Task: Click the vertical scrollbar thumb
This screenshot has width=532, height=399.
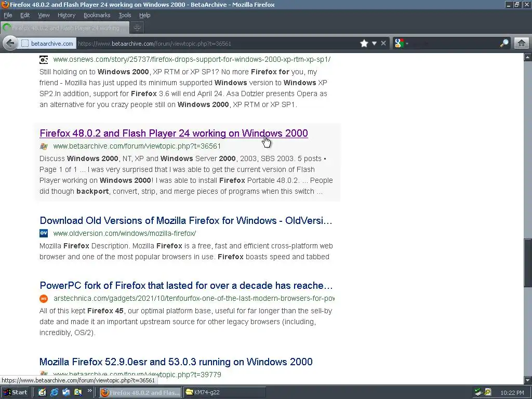Action: click(x=528, y=262)
